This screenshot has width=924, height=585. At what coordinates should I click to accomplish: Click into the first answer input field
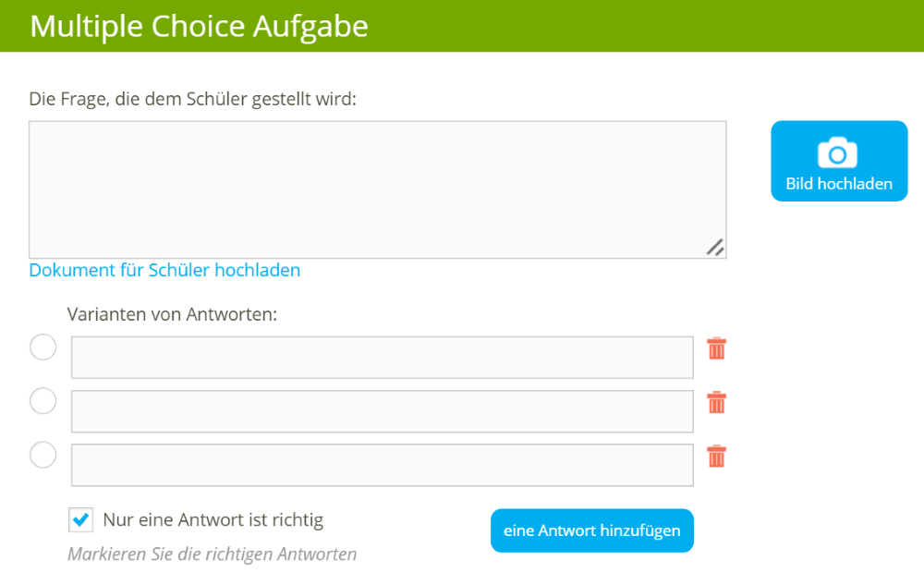point(382,358)
